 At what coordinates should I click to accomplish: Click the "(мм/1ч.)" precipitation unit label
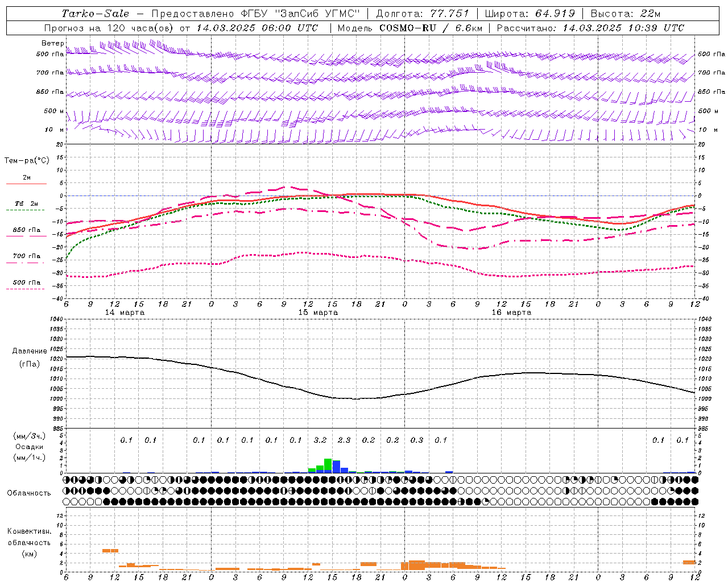click(29, 458)
